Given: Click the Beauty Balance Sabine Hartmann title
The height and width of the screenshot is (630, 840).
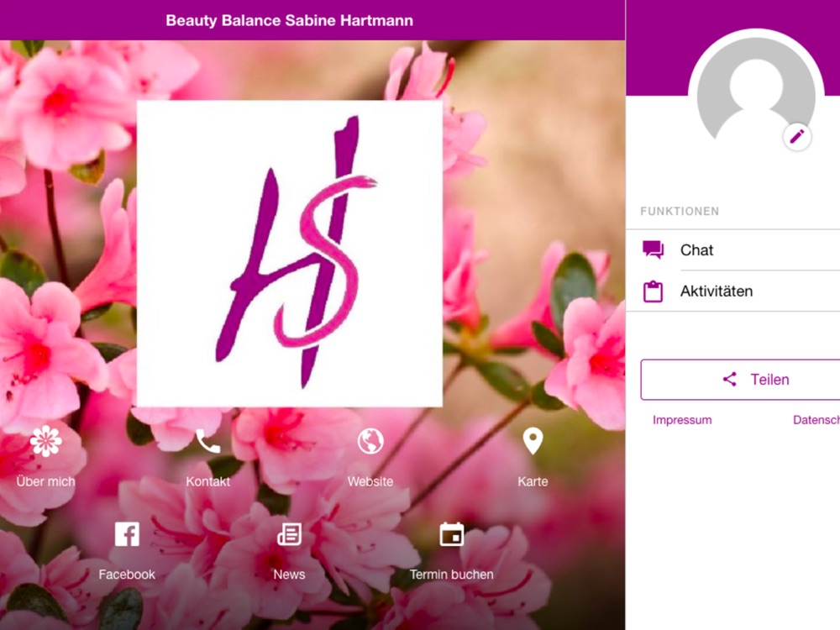Looking at the screenshot, I should (x=289, y=20).
